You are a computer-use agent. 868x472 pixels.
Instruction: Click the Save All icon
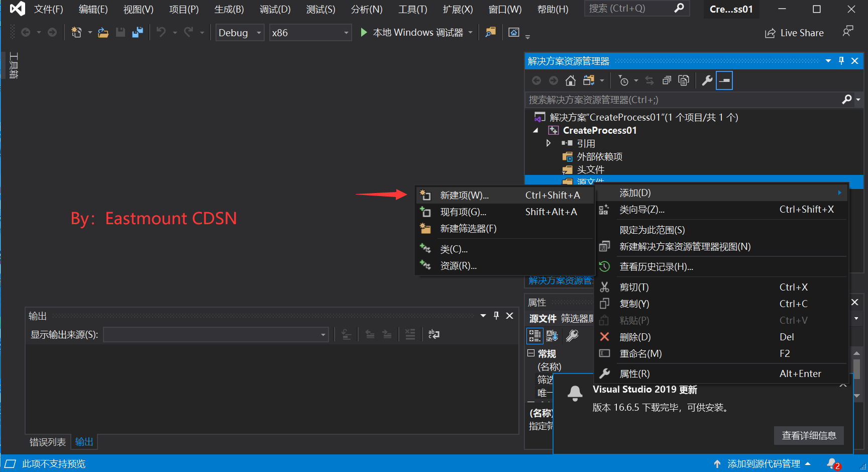137,33
